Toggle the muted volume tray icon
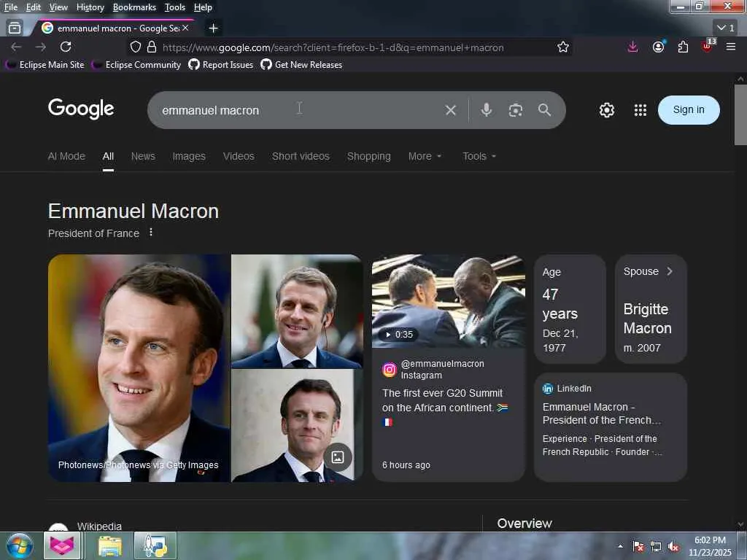 673,546
